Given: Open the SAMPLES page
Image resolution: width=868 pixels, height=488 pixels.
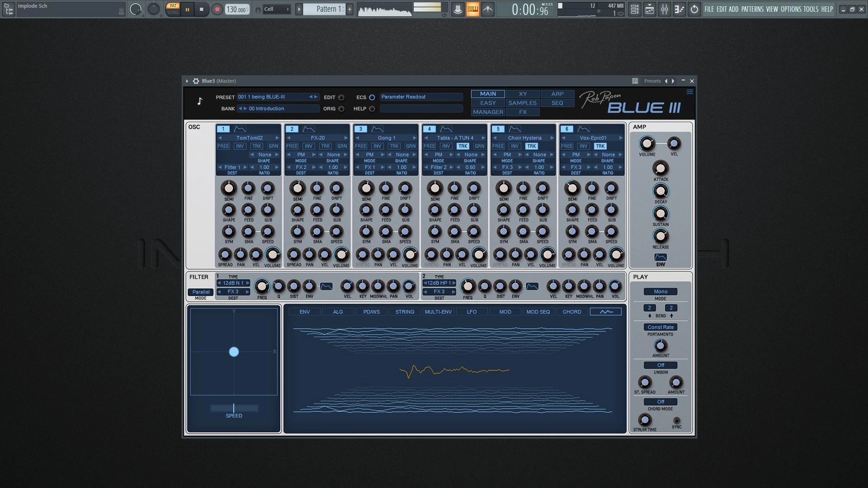Looking at the screenshot, I should (523, 103).
